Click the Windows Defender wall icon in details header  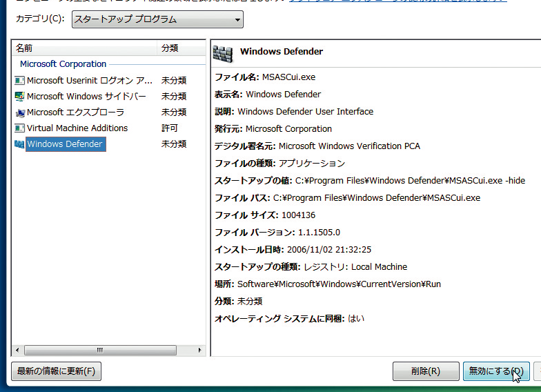click(223, 54)
